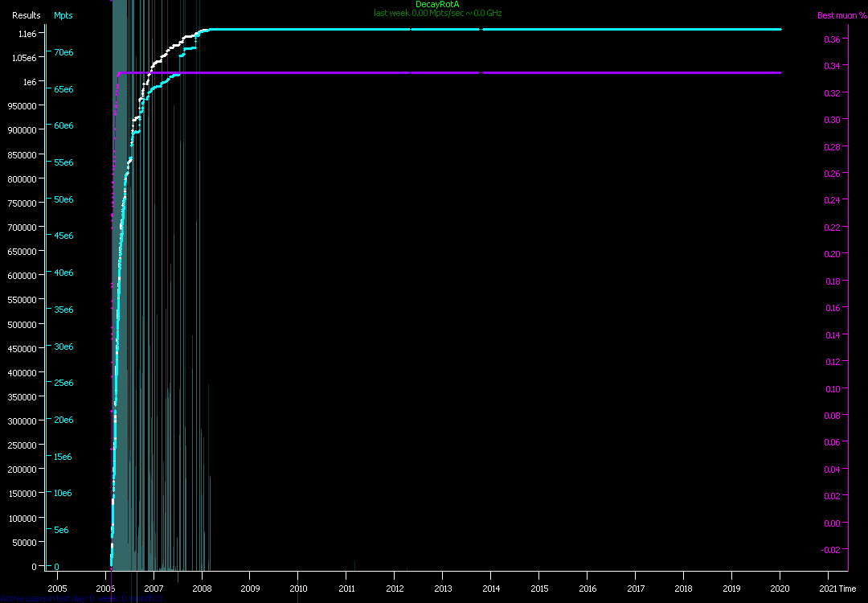Image resolution: width=868 pixels, height=603 pixels.
Task: Click the 1e6 Results axis value
Action: point(28,82)
